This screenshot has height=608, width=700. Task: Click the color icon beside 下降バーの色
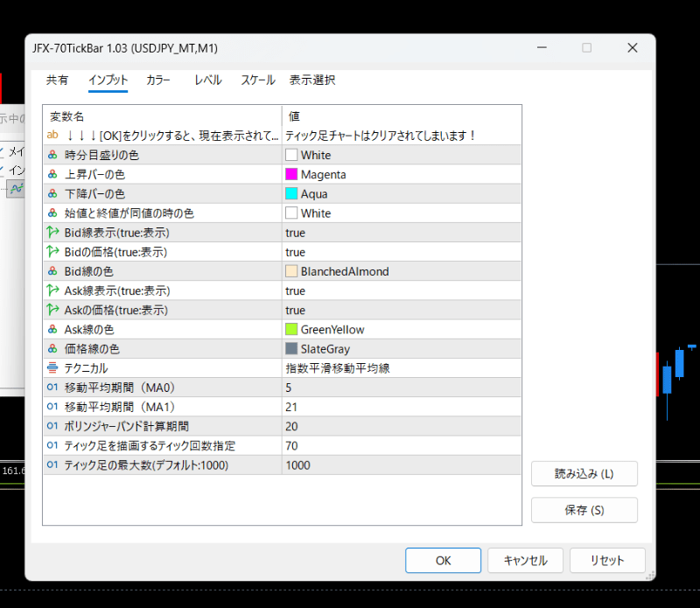52,193
